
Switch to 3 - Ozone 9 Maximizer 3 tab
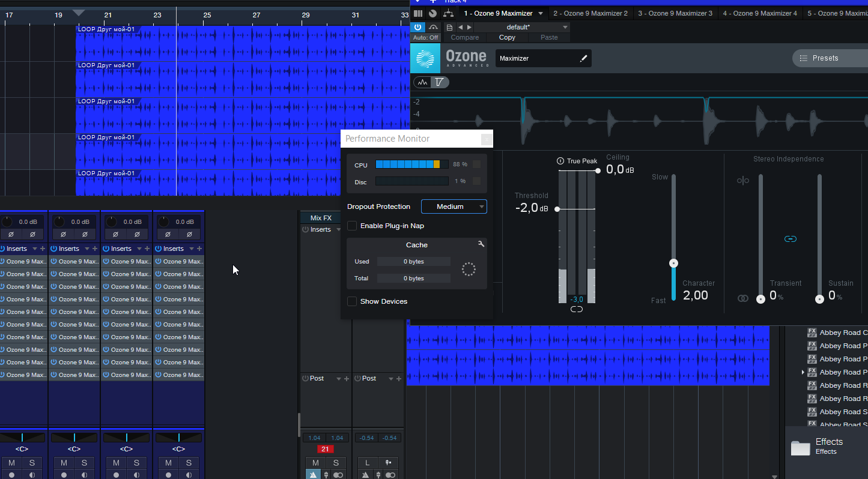point(675,13)
